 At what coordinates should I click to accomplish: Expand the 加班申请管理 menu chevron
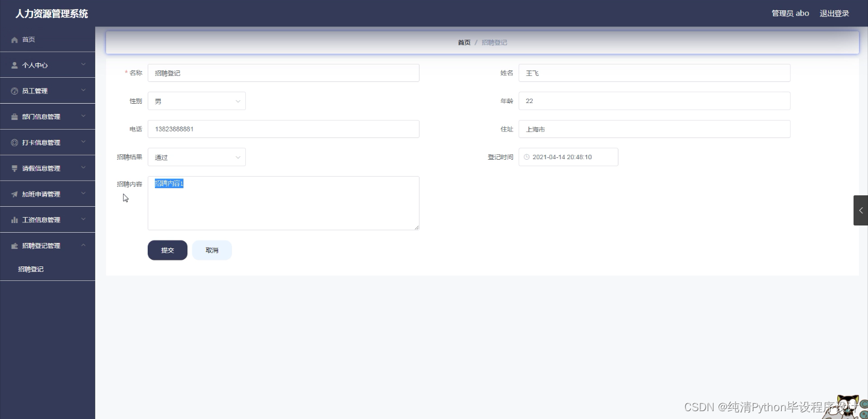point(83,194)
